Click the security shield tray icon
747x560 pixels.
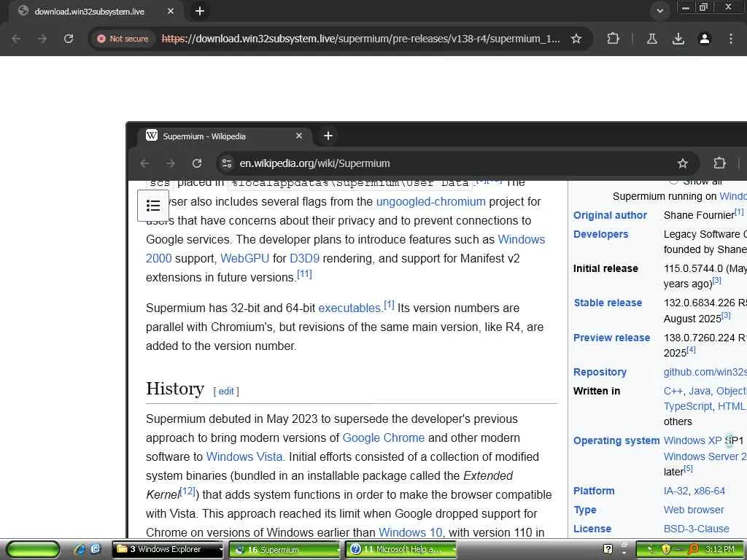665,550
